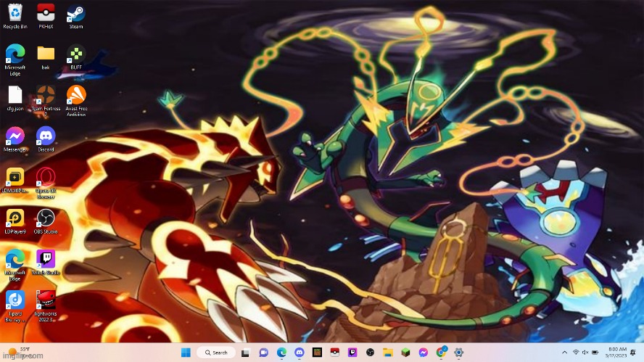The height and width of the screenshot is (362, 644).
Task: Select Microsoft Edge shortcut beside bak folder
Action: pos(15,59)
